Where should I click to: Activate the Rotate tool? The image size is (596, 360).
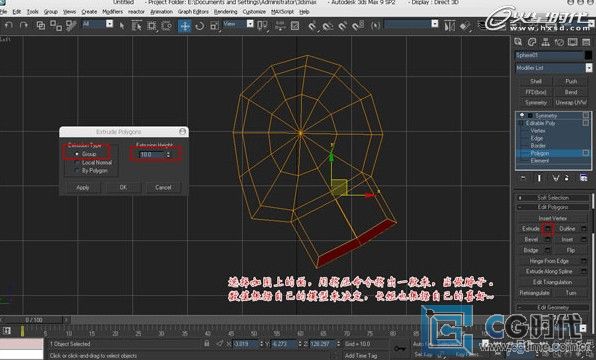pos(200,26)
